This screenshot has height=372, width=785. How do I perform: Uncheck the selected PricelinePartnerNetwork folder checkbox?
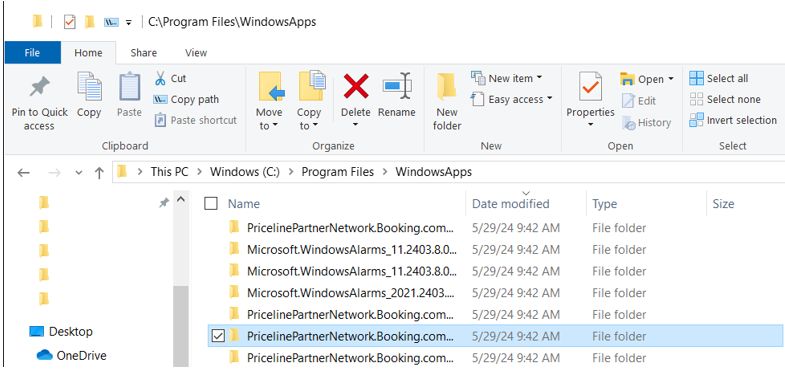coord(218,336)
